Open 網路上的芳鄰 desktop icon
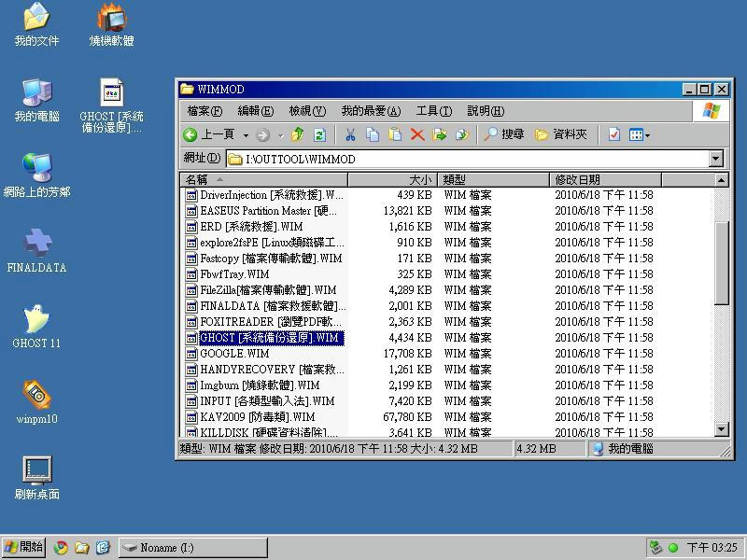Viewport: 747px width, 560px height. (36, 175)
